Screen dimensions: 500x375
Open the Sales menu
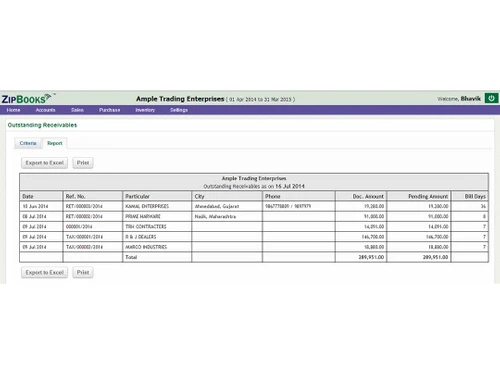click(x=77, y=110)
